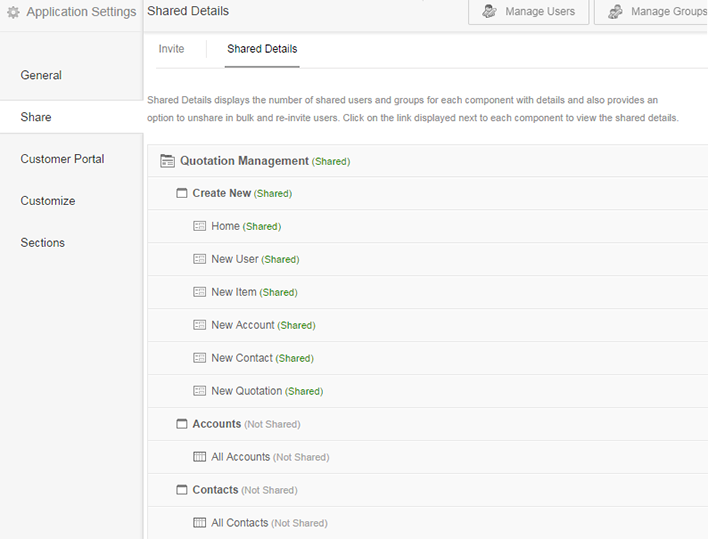View shared details for New User

[x=281, y=260]
